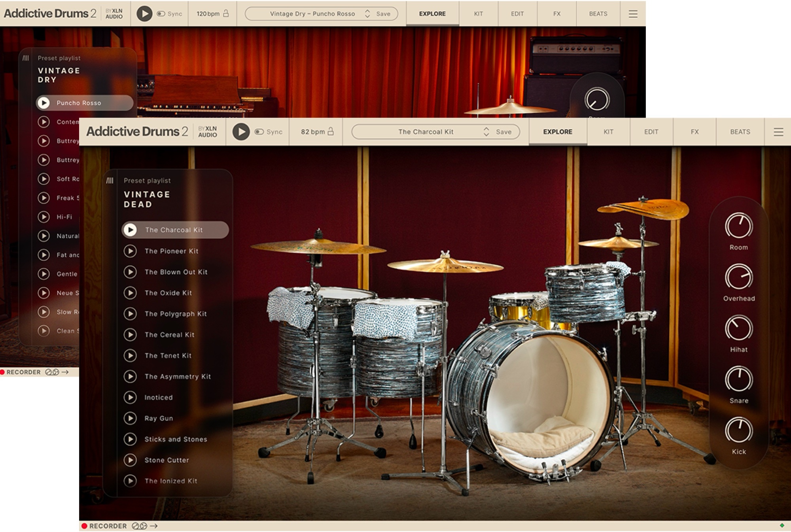The image size is (791, 532).
Task: Click the tape reel icon next to Recorder
Action: (139, 526)
